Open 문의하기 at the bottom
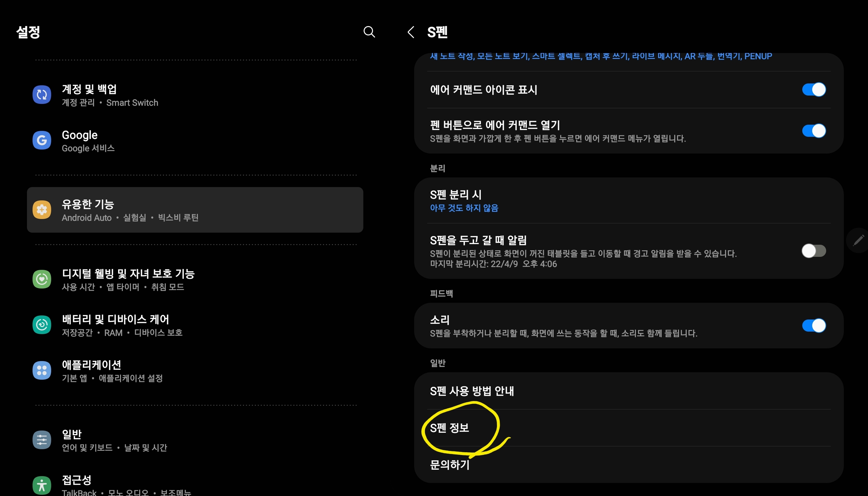 pos(450,464)
